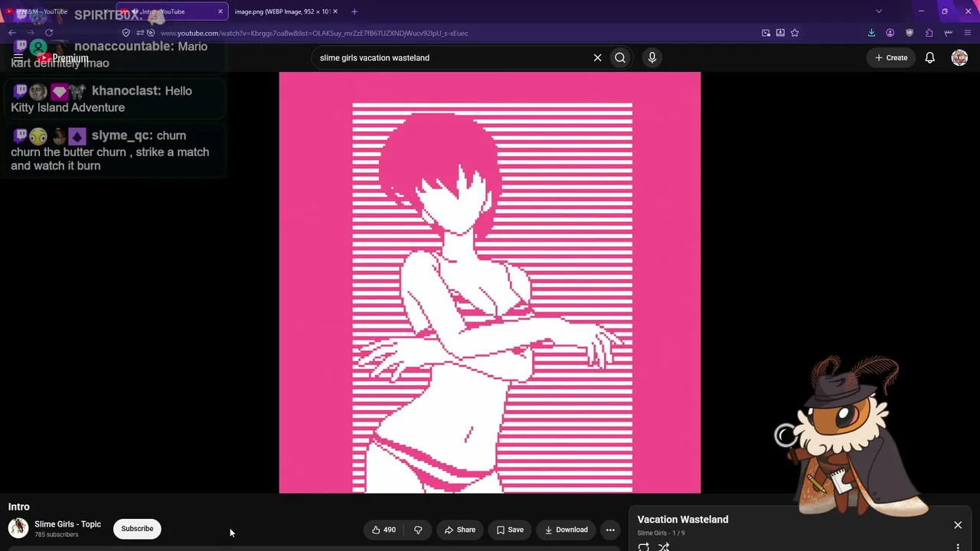
Task: Save the video to a playlist
Action: click(x=510, y=530)
